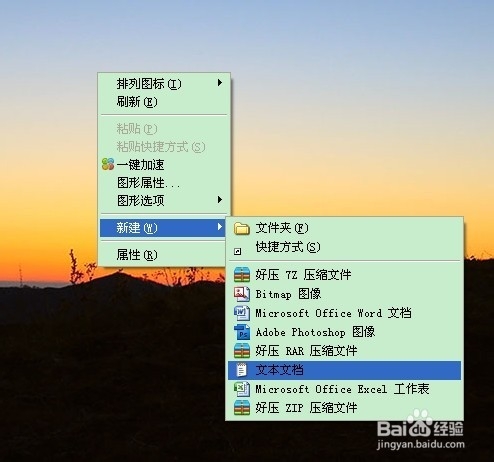This screenshot has width=494, height=462.
Task: Select the 图形选项 menu entry
Action: (x=164, y=201)
